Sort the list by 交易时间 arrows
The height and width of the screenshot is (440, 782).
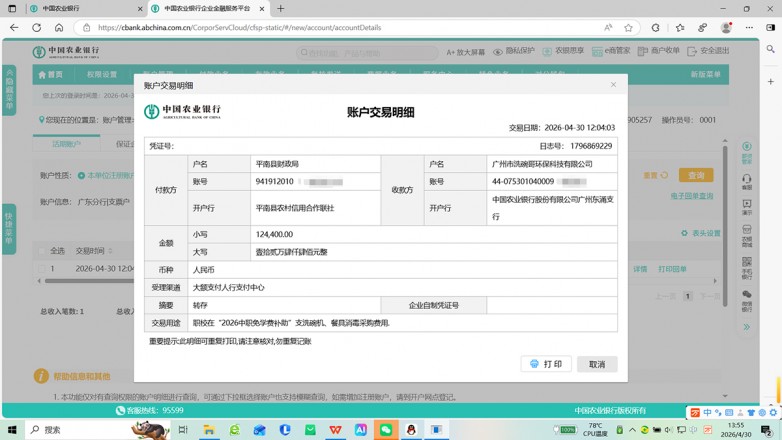110,251
